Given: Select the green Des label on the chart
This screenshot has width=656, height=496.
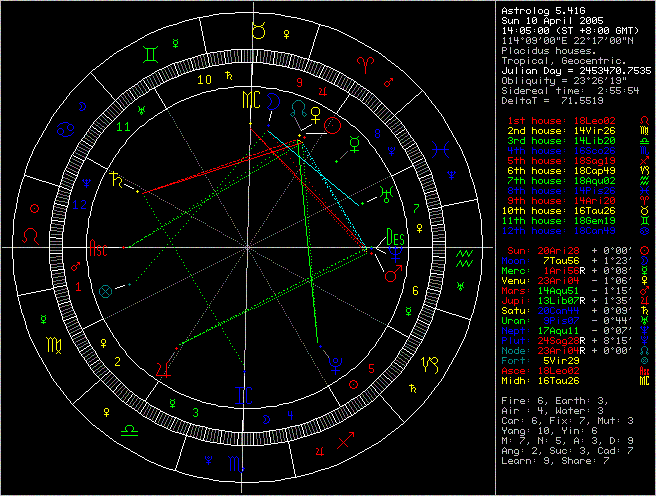Looking at the screenshot, I should (396, 240).
